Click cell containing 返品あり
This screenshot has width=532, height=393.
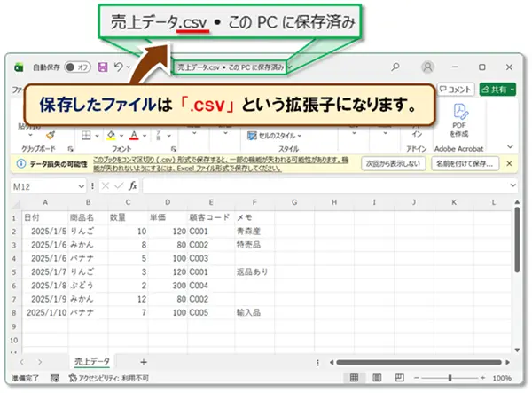click(x=254, y=271)
